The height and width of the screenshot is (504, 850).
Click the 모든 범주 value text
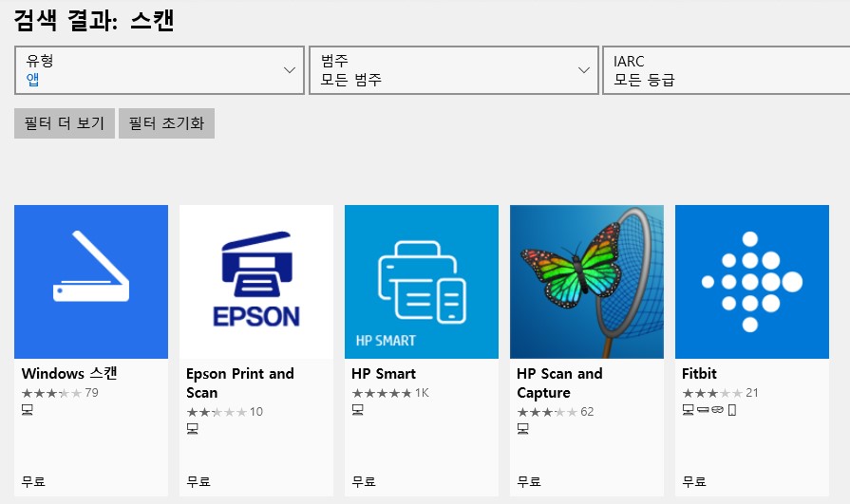(x=351, y=80)
